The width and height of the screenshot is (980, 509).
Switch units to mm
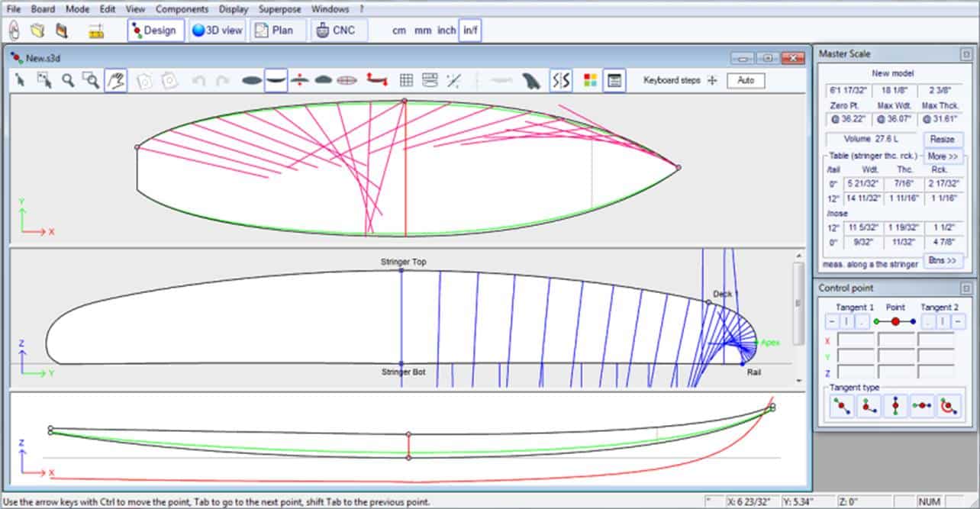(x=422, y=31)
